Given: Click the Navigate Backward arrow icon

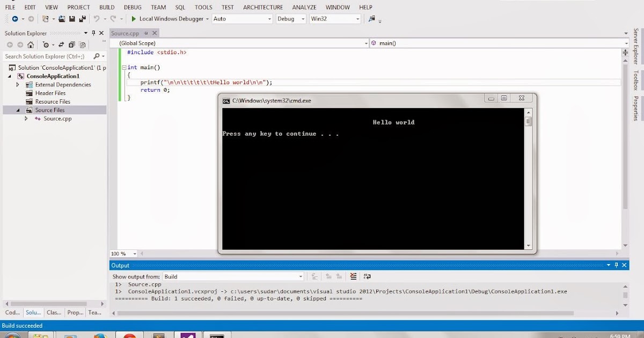Looking at the screenshot, I should tap(16, 19).
